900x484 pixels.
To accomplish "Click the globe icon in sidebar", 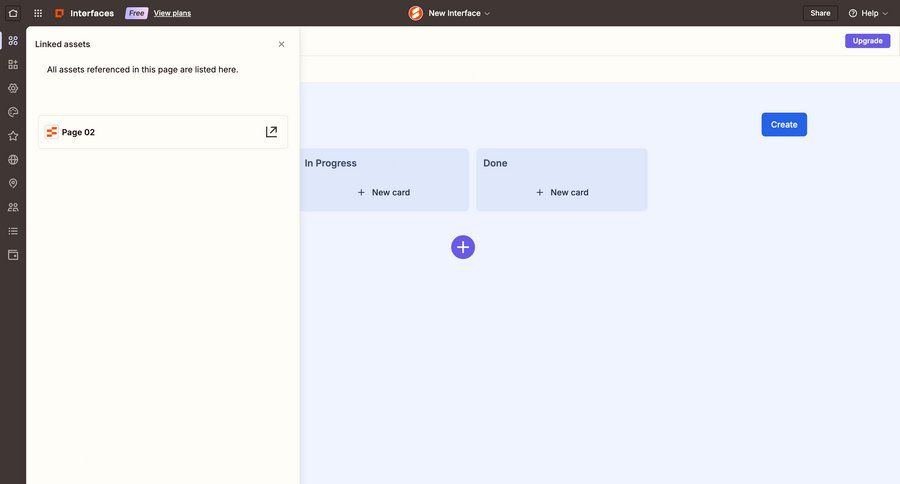I will click(13, 160).
